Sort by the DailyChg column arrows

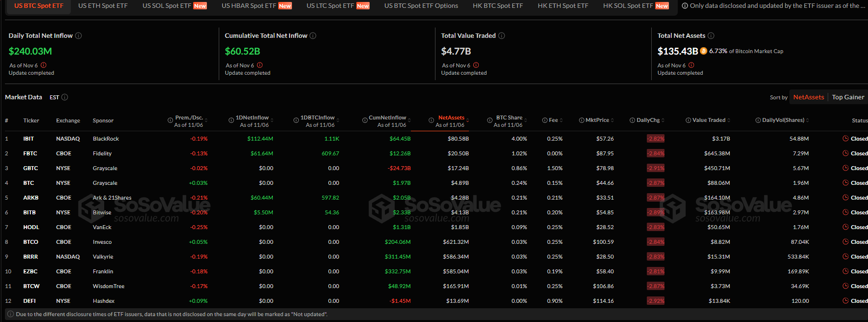663,120
